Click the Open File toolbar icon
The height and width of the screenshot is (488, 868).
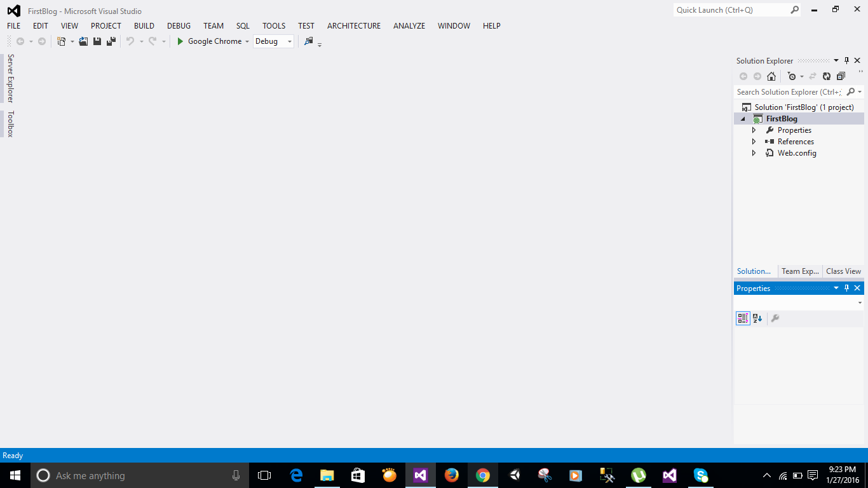83,41
